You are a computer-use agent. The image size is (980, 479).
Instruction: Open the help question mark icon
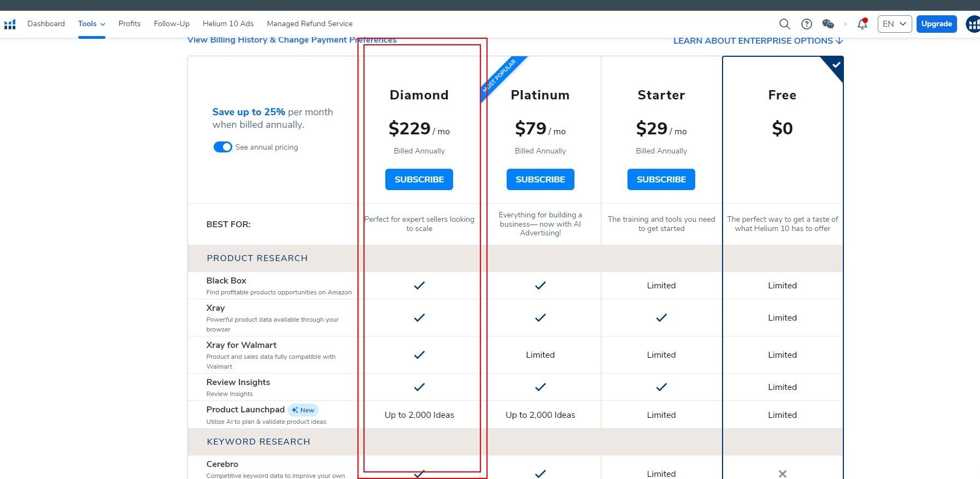[806, 24]
